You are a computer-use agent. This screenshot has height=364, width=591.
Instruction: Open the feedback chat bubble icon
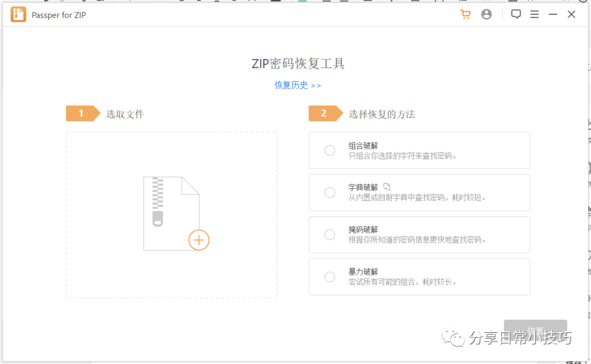(x=515, y=14)
